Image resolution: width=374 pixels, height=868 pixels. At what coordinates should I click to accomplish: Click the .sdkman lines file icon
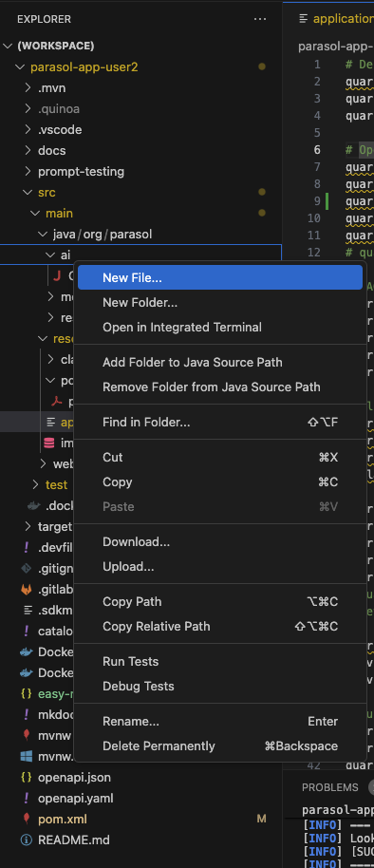[x=28, y=610]
